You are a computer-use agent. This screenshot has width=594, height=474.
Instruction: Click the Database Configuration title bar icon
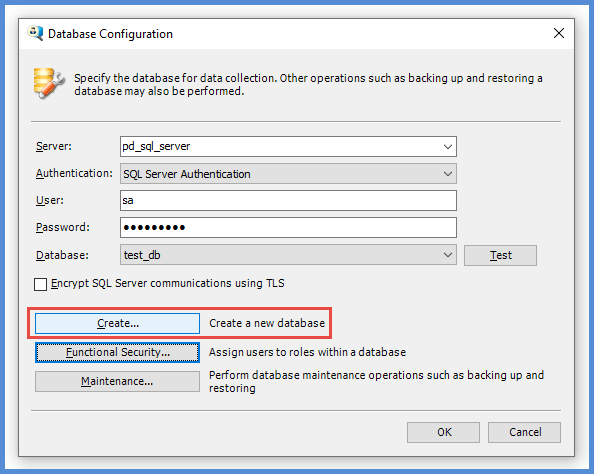coord(35,33)
